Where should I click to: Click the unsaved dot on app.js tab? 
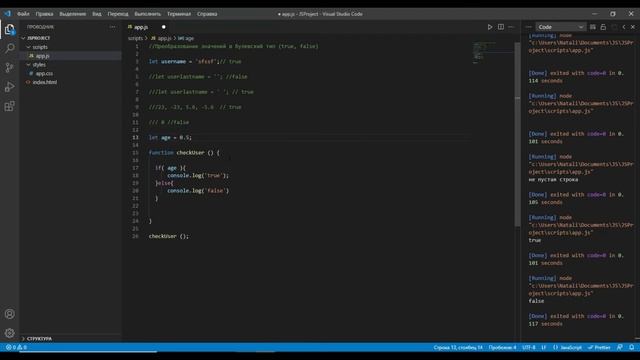click(164, 27)
